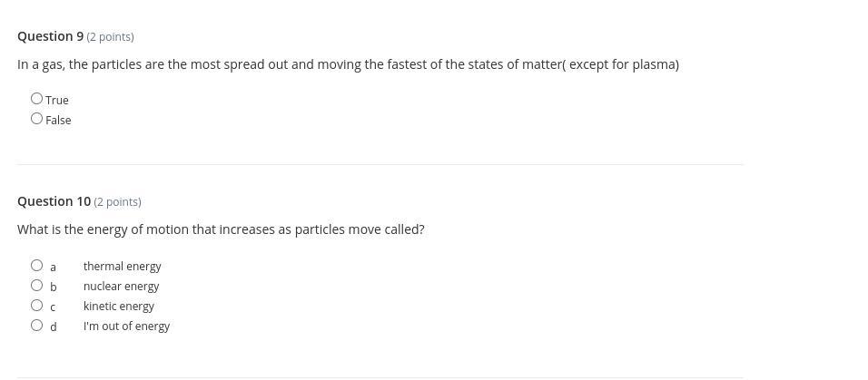Select the True radio button for Question 9
The image size is (868, 380).
click(36, 99)
